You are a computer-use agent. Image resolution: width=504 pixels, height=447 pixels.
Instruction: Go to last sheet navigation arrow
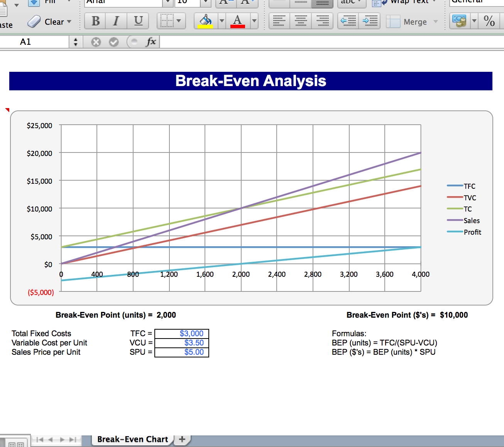pos(73,439)
